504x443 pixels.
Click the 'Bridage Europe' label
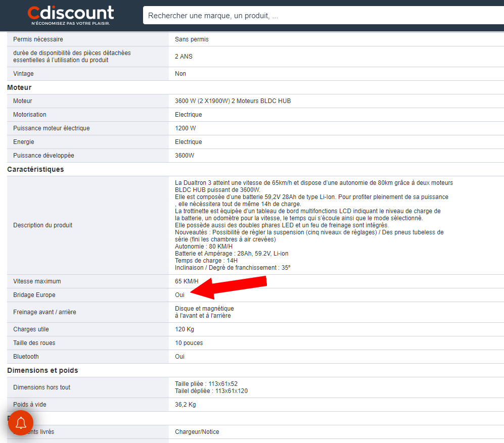click(x=34, y=295)
